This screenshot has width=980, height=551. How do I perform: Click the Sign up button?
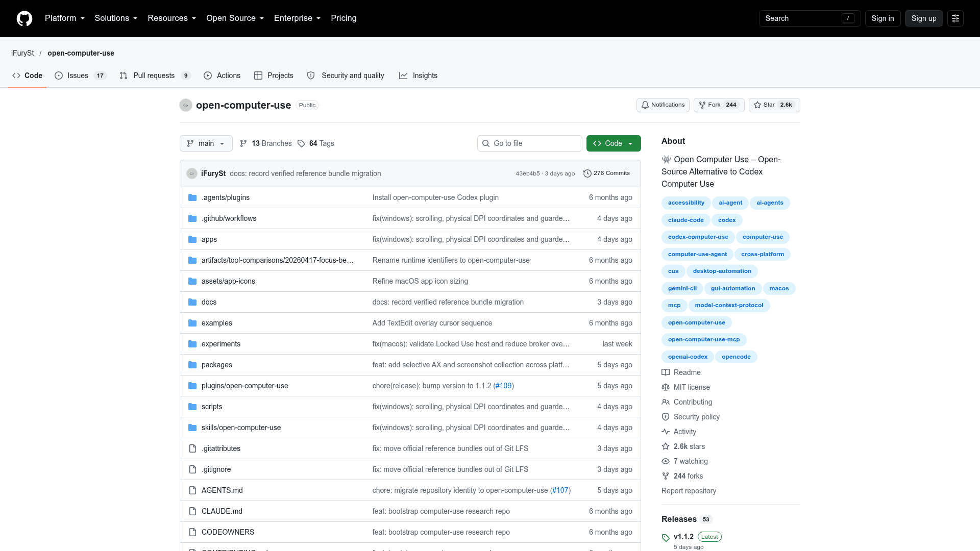[924, 18]
